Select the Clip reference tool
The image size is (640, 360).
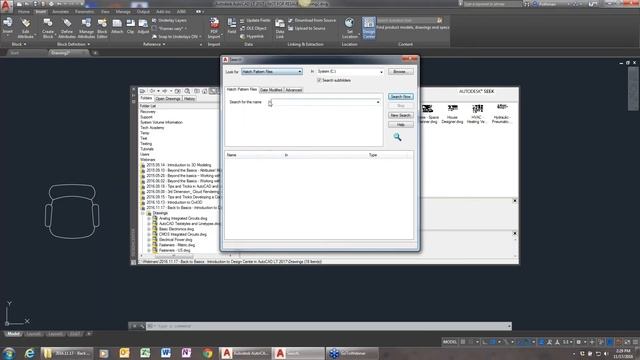(x=130, y=26)
